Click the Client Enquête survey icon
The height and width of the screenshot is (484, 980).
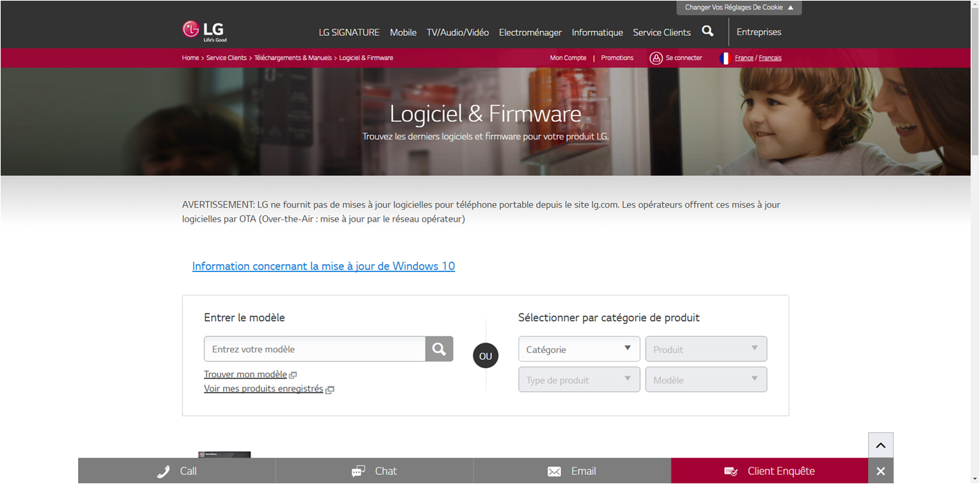pos(731,472)
